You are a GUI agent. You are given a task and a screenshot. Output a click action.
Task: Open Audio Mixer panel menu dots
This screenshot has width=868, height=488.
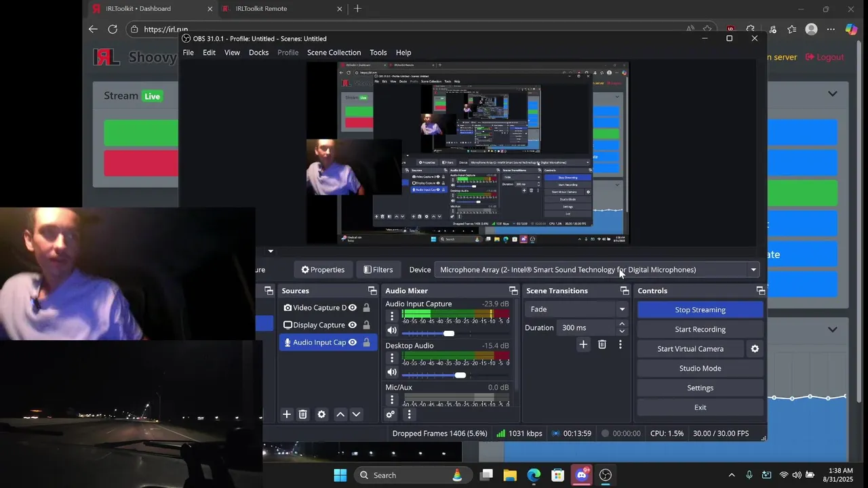(x=409, y=414)
